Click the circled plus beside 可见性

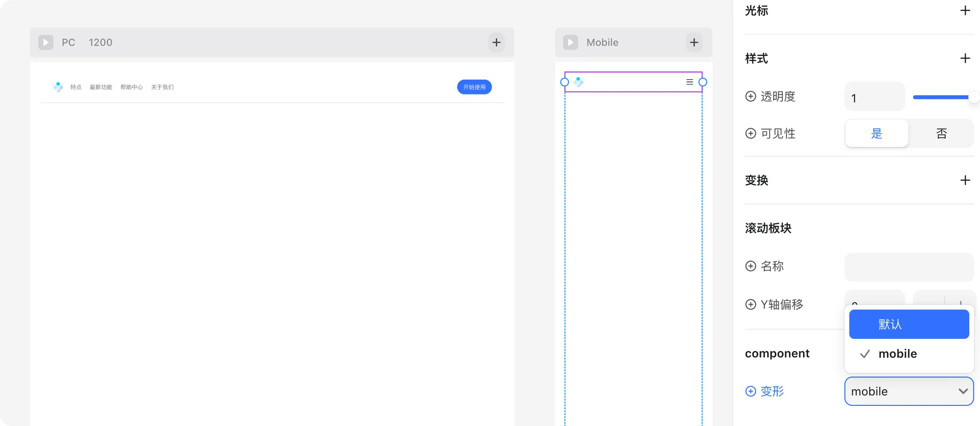coord(751,134)
